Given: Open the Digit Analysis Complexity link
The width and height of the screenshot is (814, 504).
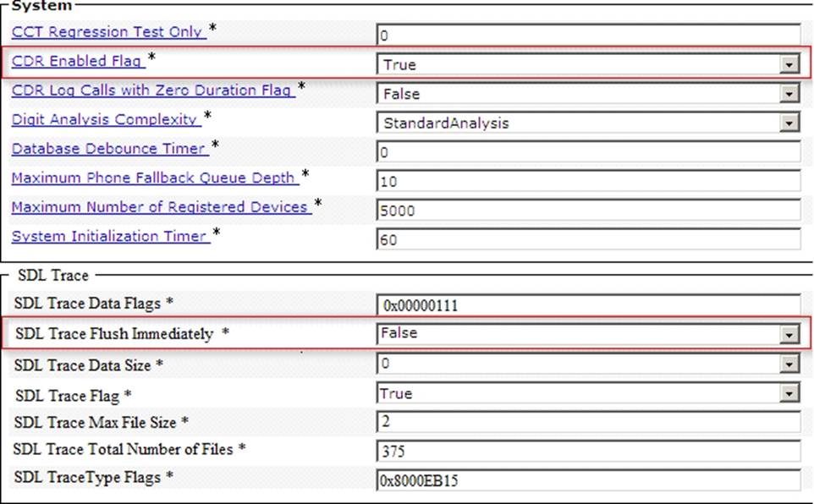Looking at the screenshot, I should [105, 119].
